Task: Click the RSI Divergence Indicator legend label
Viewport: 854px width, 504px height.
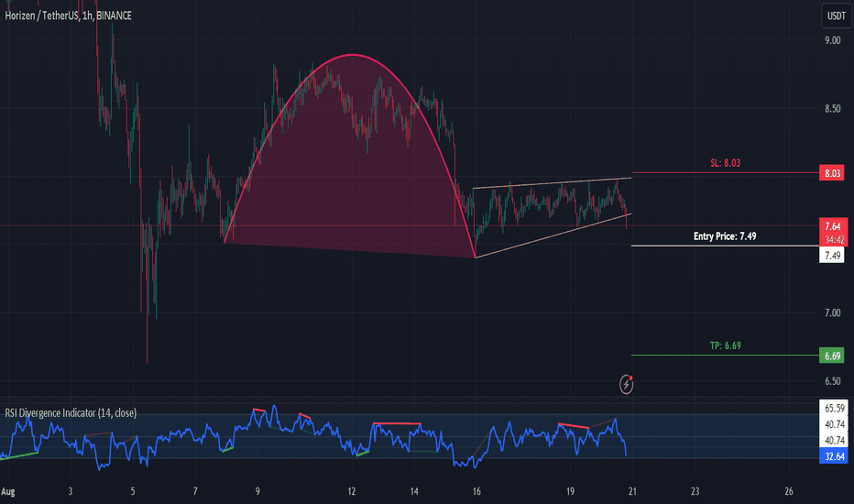Action: pos(71,413)
